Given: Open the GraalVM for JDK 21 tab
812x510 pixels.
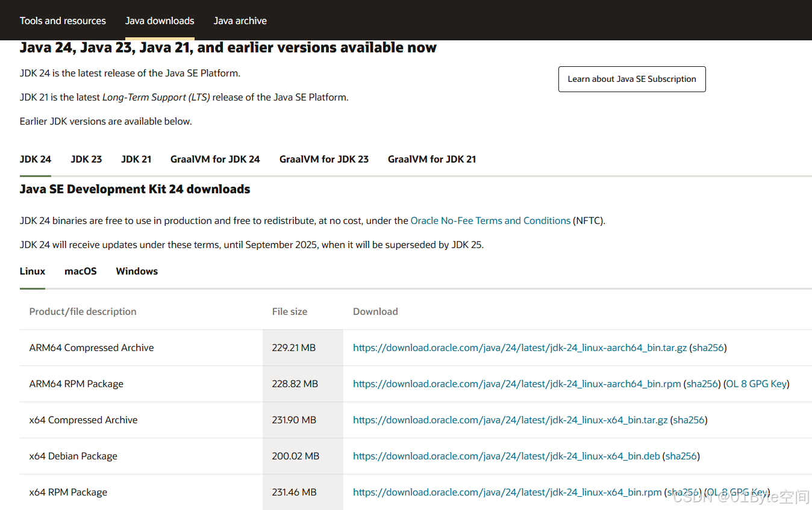Looking at the screenshot, I should point(432,159).
